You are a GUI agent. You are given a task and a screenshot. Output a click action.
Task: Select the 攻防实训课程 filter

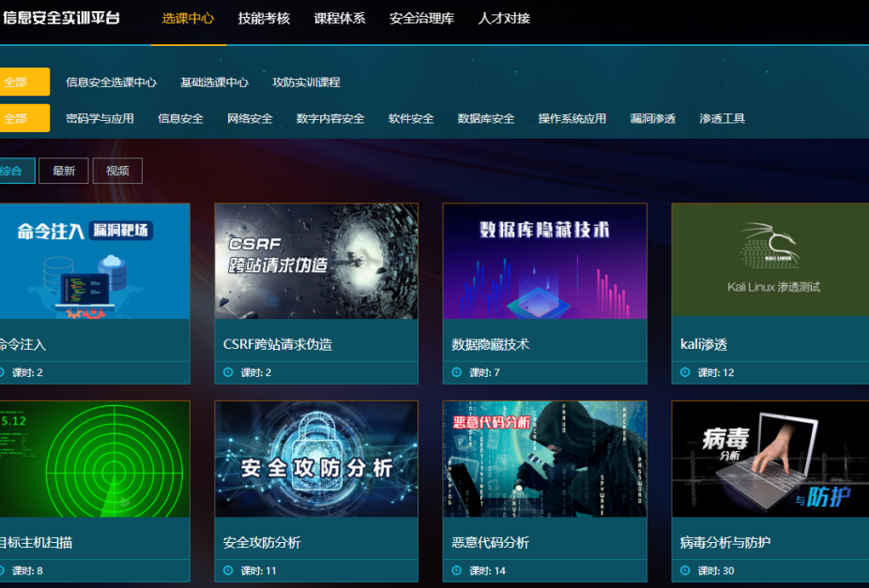coord(306,83)
